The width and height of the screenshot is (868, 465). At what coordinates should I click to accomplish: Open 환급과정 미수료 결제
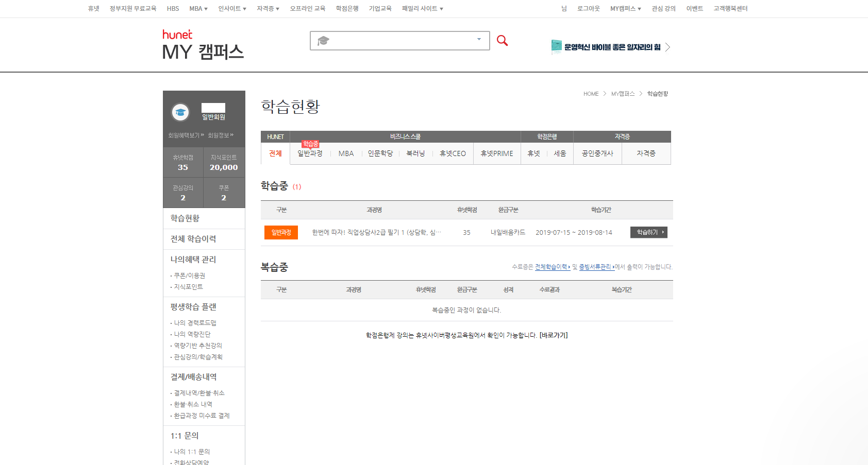coord(202,416)
